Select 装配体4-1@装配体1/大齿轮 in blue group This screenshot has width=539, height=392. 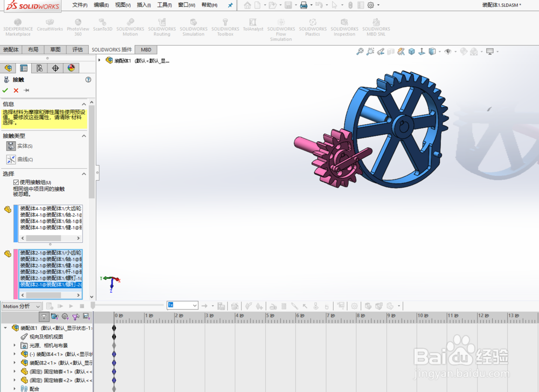pos(51,208)
